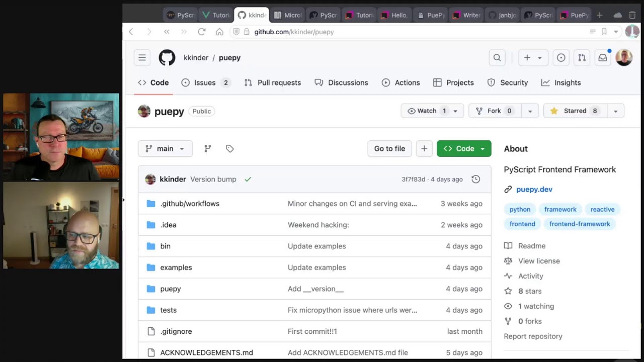
Task: Open the GitHub hamburger navigation menu
Action: [x=142, y=58]
